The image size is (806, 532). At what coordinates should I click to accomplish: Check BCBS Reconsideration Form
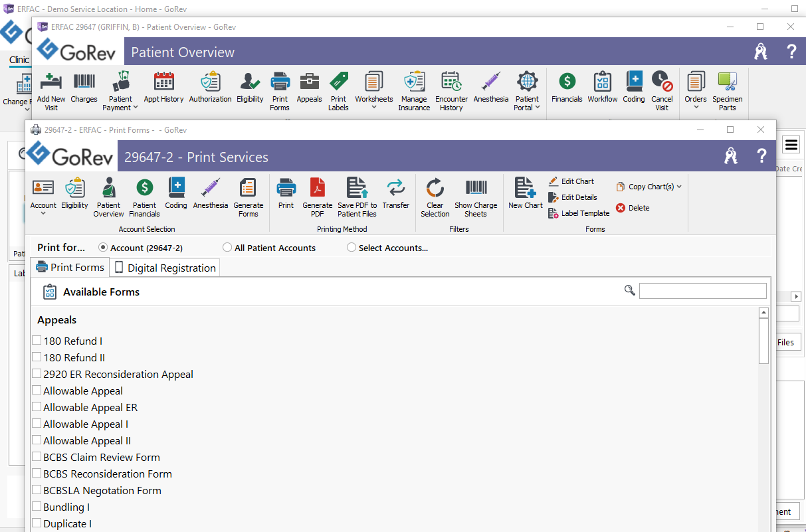pos(37,473)
